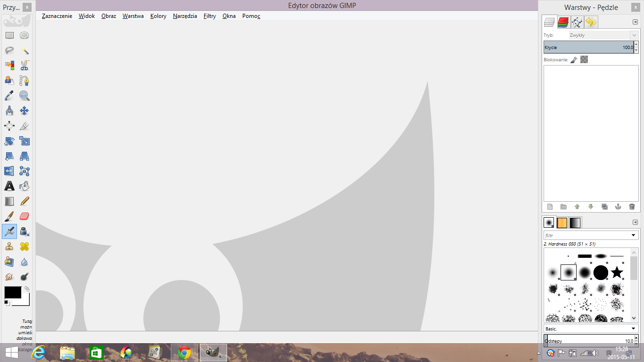
Task: Select the Scissors Select tool
Action: point(25,66)
